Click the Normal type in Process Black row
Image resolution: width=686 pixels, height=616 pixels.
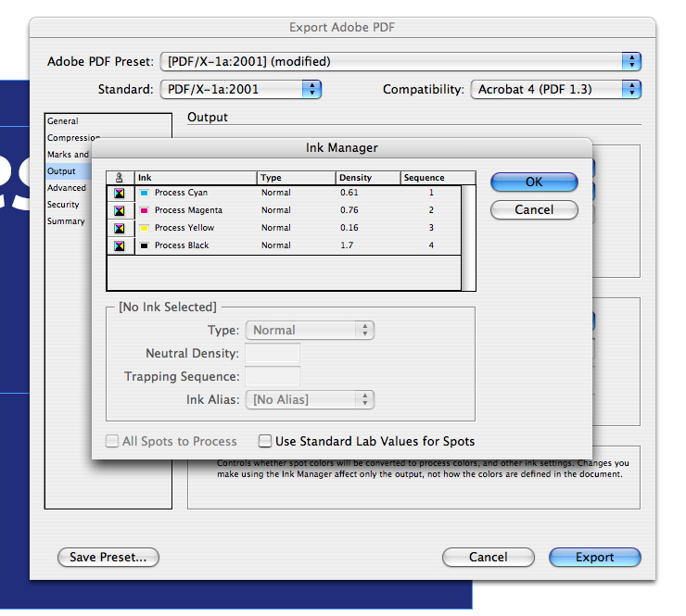(276, 245)
